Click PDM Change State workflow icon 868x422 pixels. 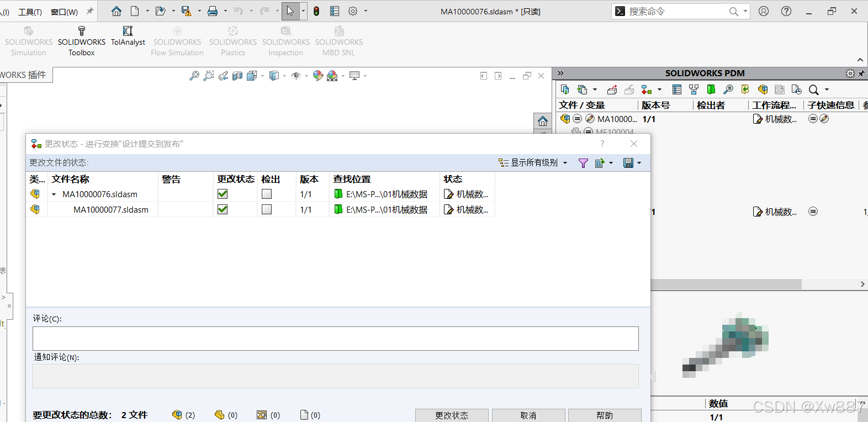647,89
